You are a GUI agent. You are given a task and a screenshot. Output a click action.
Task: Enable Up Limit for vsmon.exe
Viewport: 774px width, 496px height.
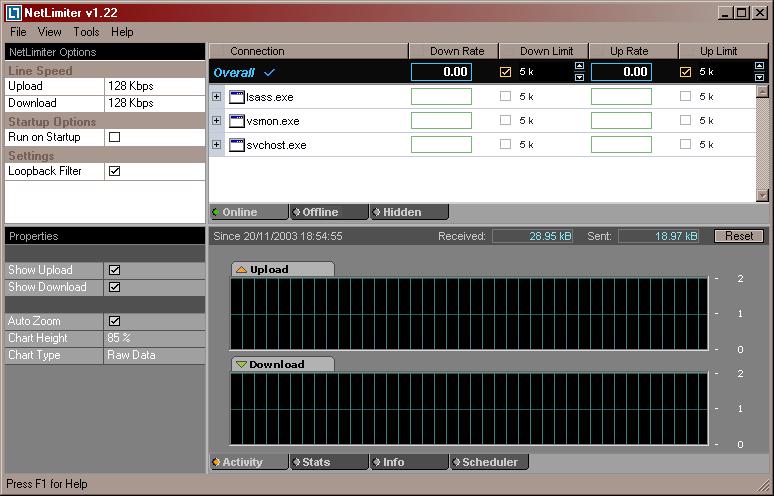click(x=685, y=120)
